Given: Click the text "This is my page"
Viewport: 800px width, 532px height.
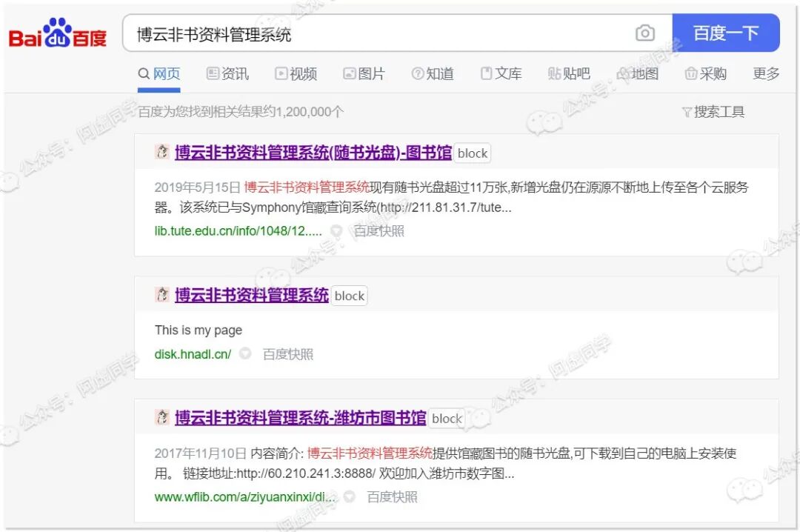Looking at the screenshot, I should point(199,330).
